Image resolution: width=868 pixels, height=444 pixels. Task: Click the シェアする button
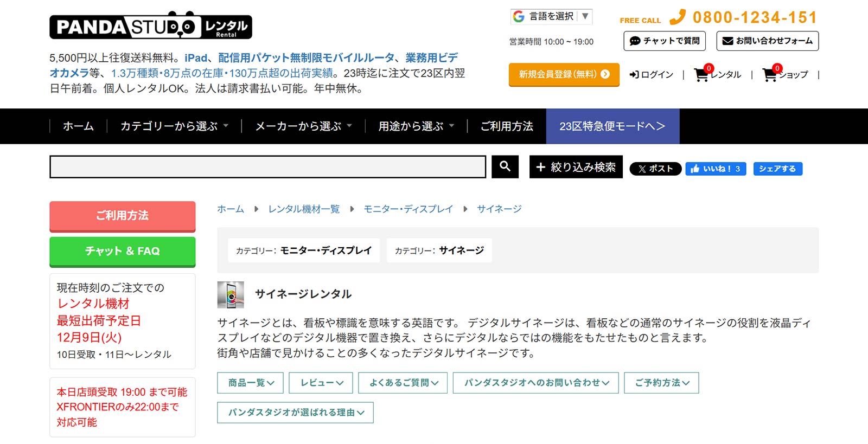[777, 169]
